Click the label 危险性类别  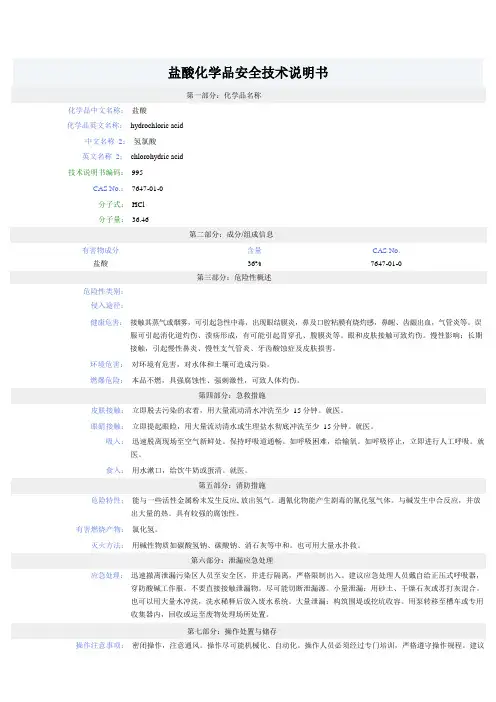tap(103, 291)
